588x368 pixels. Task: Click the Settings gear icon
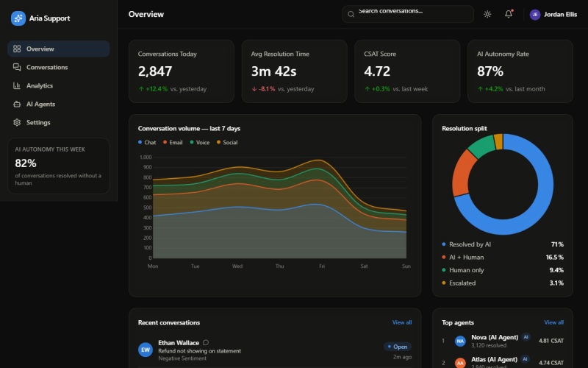(17, 122)
